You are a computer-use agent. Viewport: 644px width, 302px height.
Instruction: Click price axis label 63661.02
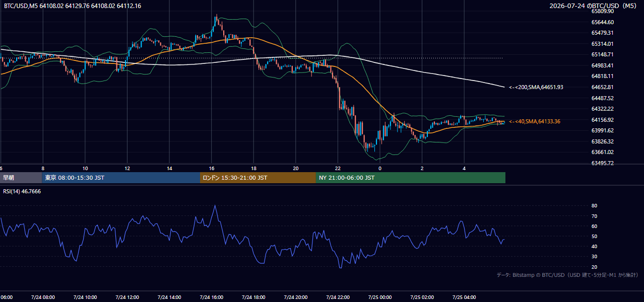(x=603, y=152)
